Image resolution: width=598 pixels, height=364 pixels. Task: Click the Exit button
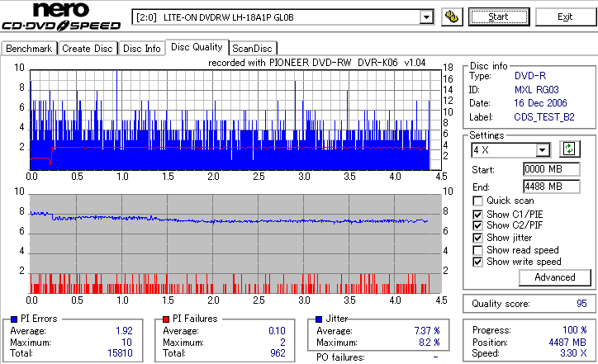click(x=565, y=17)
